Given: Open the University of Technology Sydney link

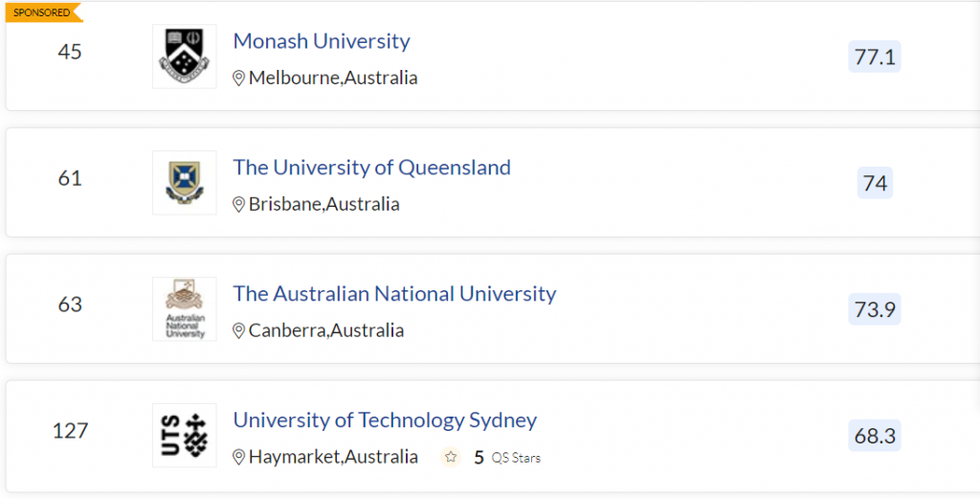Looking at the screenshot, I should tap(385, 420).
